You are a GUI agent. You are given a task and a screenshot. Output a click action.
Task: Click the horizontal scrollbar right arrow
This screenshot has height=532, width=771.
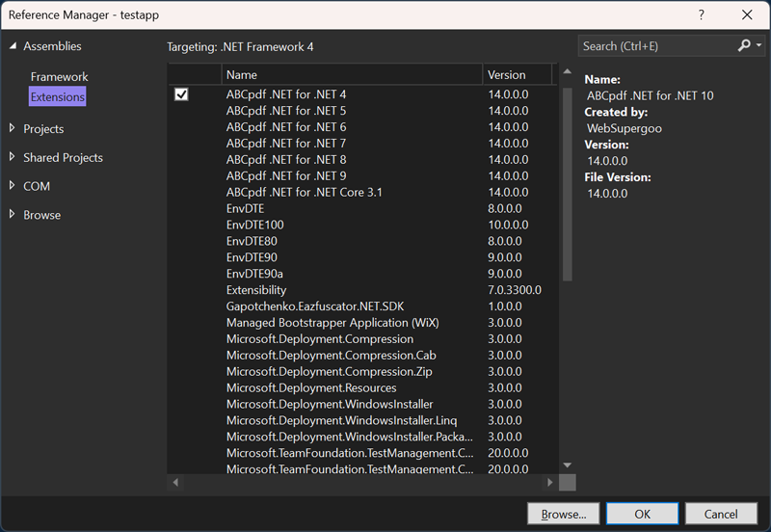[x=549, y=482]
